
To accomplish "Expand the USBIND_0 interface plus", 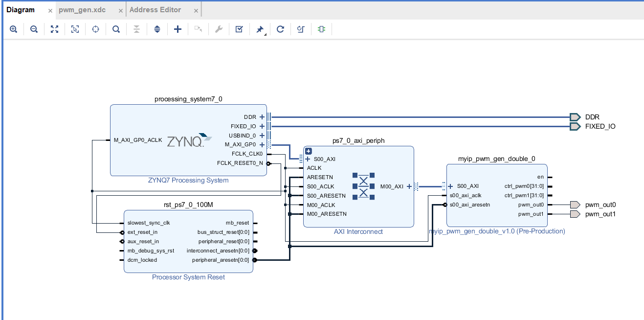I will (x=262, y=136).
